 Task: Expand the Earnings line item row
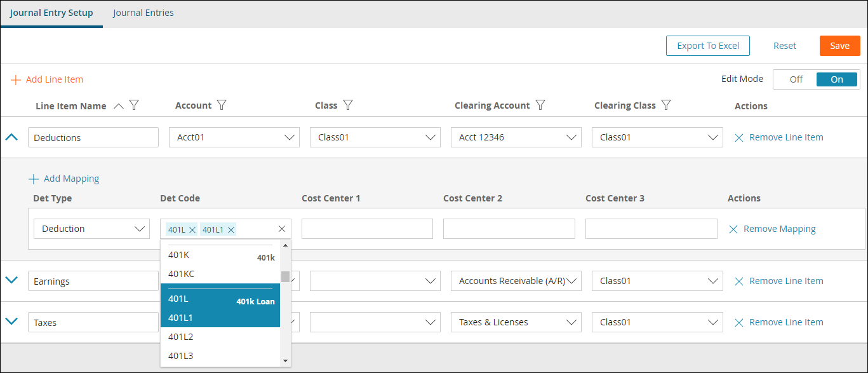11,280
